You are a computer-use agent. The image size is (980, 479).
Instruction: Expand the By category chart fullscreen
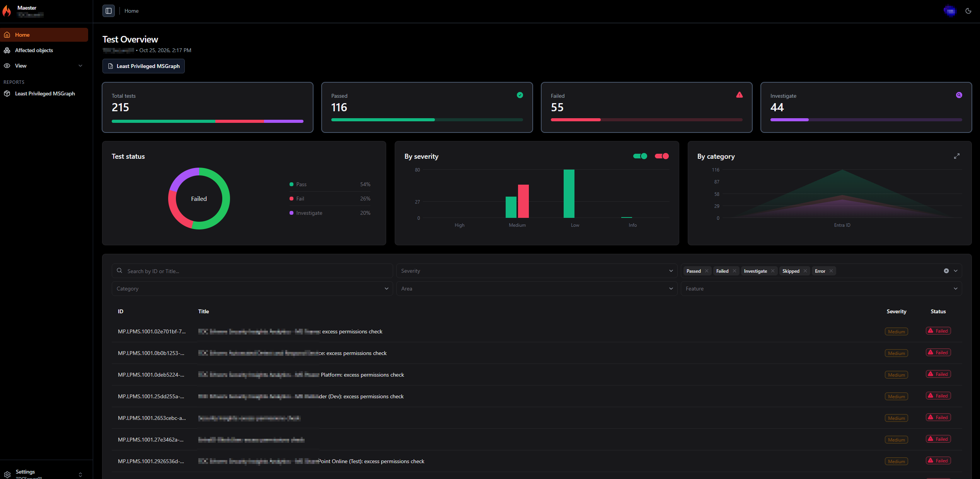coord(956,156)
